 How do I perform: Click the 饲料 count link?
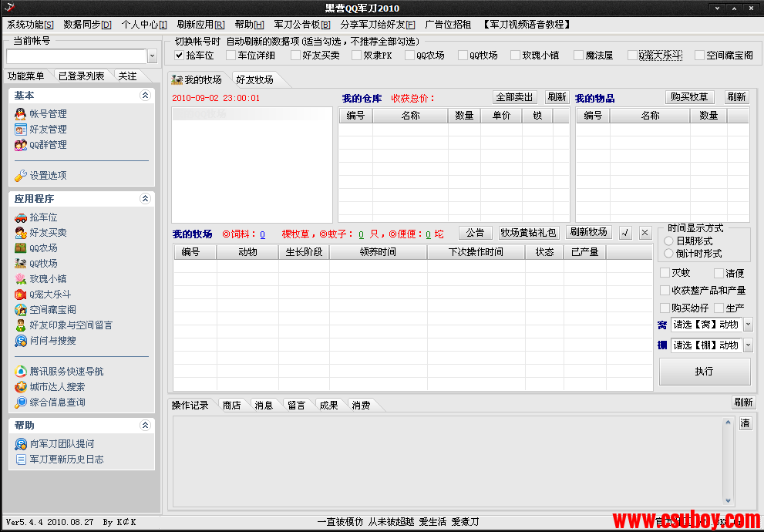coord(262,234)
